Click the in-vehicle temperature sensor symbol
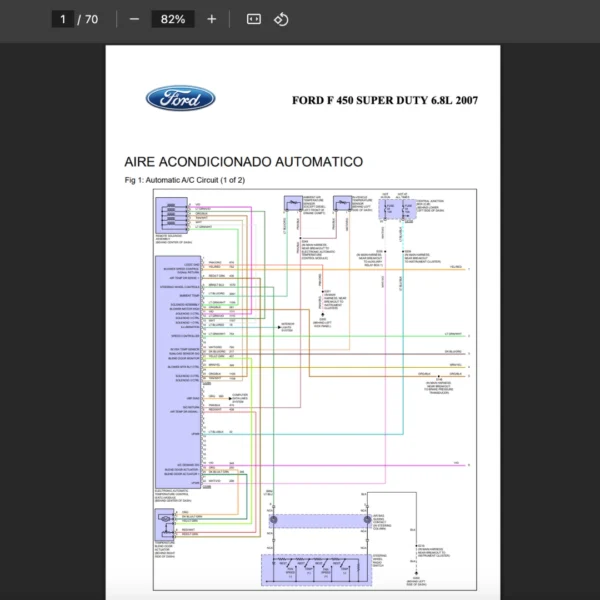The width and height of the screenshot is (600, 600). pos(342,203)
